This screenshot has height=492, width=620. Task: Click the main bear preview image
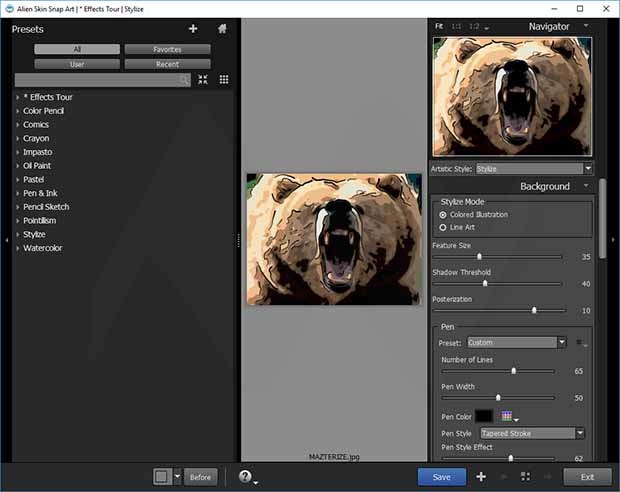pyautogui.click(x=334, y=239)
